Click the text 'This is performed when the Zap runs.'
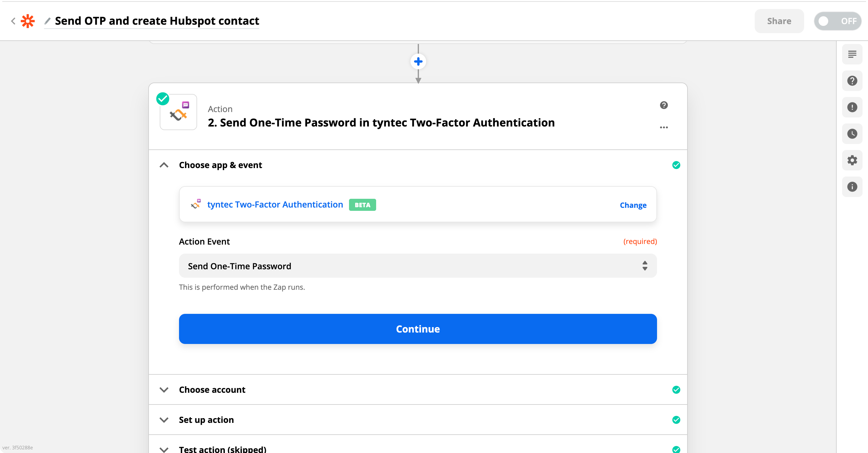Image resolution: width=868 pixels, height=453 pixels. click(242, 287)
